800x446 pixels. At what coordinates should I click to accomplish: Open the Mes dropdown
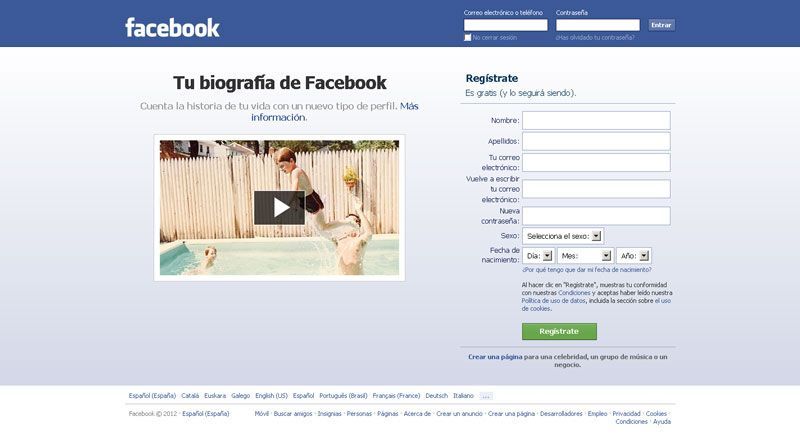click(585, 256)
